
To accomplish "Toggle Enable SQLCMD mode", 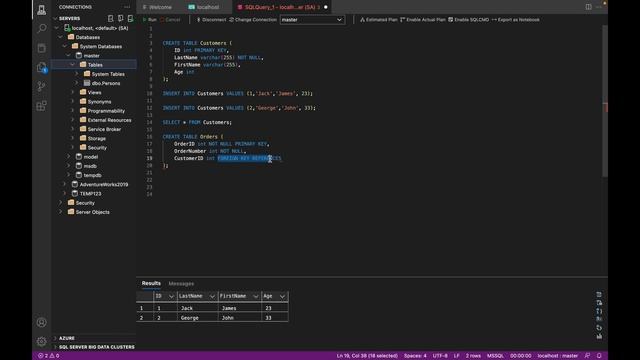I will [469, 20].
